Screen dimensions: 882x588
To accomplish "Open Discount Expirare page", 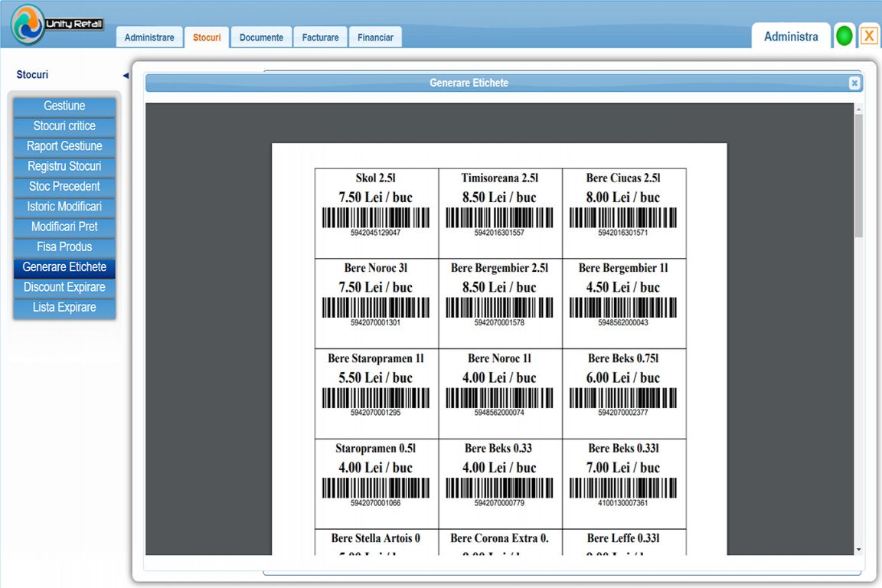I will (x=64, y=287).
